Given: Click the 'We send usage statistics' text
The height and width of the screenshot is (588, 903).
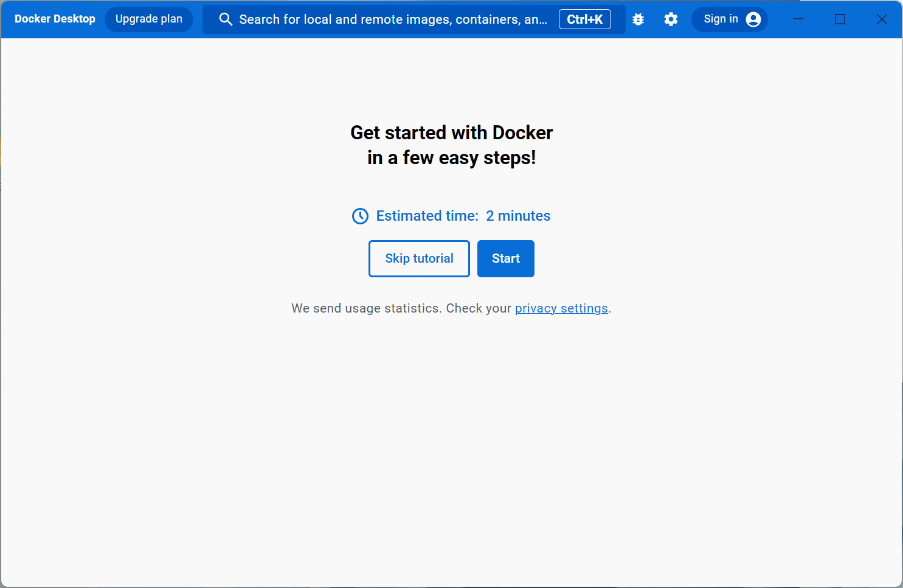Looking at the screenshot, I should [x=366, y=308].
